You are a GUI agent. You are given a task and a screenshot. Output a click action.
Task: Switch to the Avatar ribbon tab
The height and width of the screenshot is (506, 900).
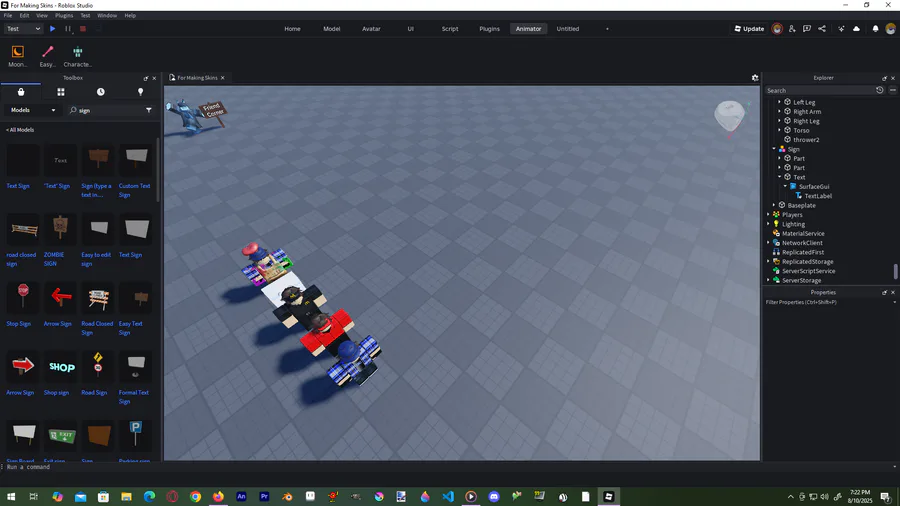(x=371, y=29)
